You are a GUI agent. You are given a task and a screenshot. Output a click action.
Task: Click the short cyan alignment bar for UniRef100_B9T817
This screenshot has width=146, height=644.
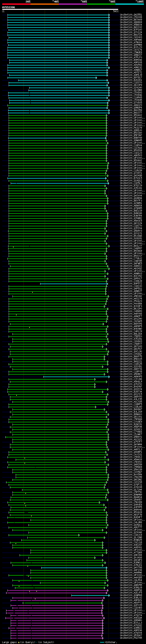pos(52,78)
